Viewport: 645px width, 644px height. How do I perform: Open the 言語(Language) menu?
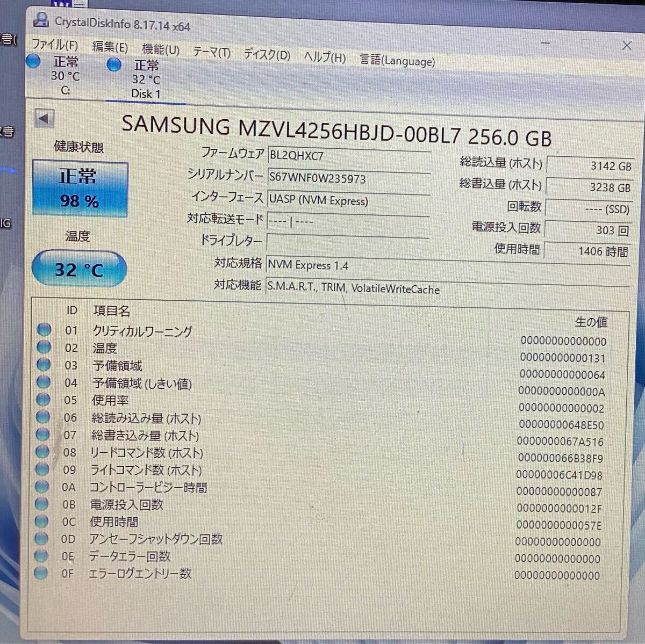[x=397, y=60]
